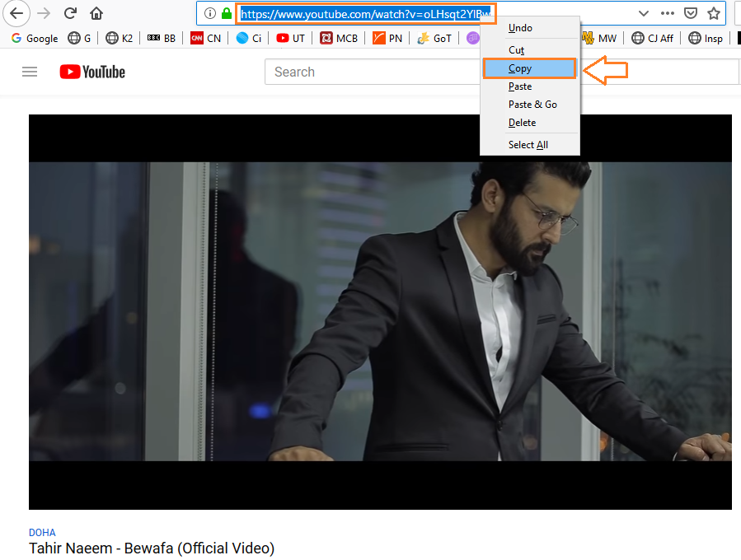Save the page to Pocket
741x560 pixels.
[691, 14]
